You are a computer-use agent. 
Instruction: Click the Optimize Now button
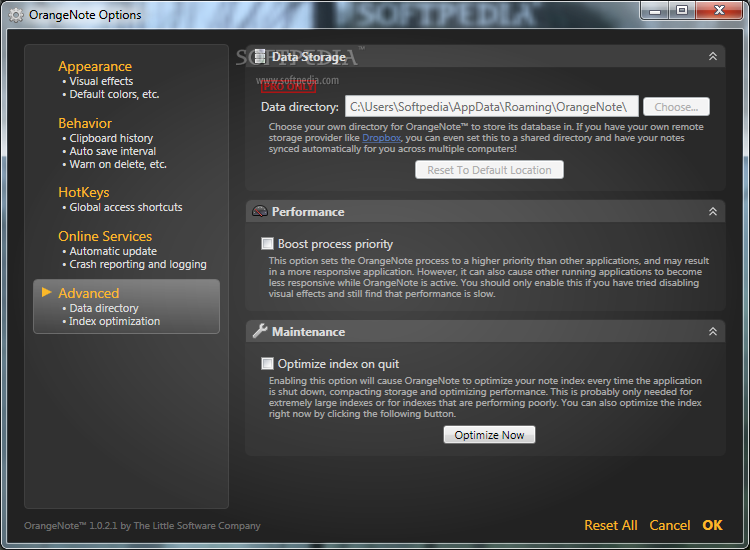(x=489, y=435)
